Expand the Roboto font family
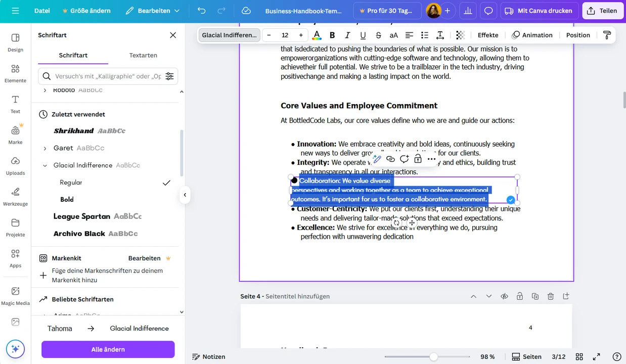Screen dimensions: 626x364 (44, 90)
